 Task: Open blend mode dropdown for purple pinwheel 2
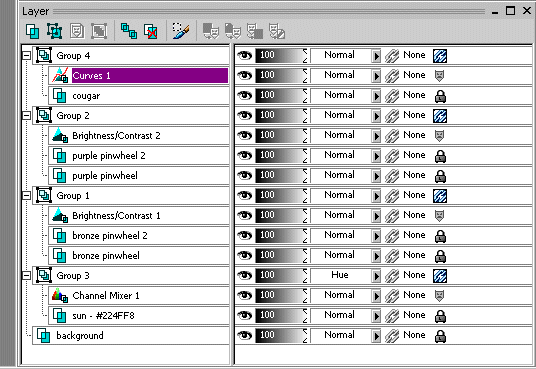[x=376, y=156]
